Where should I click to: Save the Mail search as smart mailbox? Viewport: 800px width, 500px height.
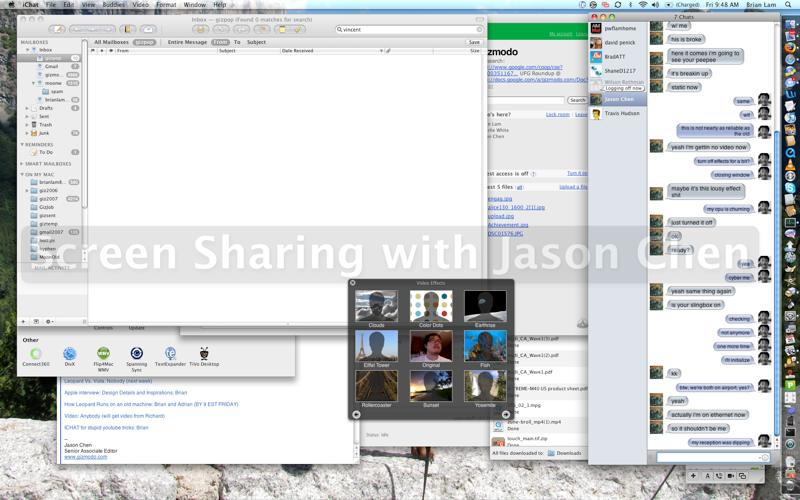[474, 42]
